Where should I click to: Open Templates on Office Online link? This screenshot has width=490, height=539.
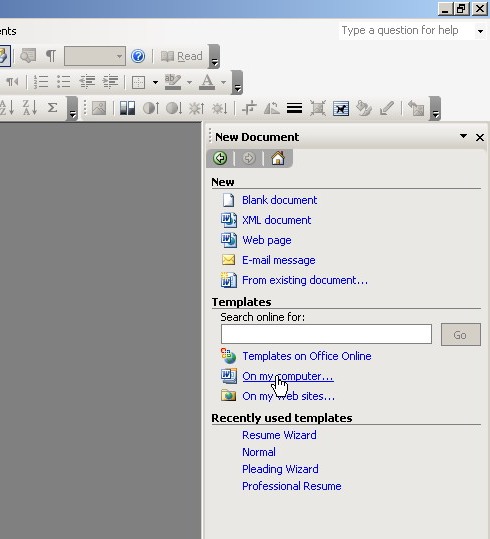coord(307,356)
